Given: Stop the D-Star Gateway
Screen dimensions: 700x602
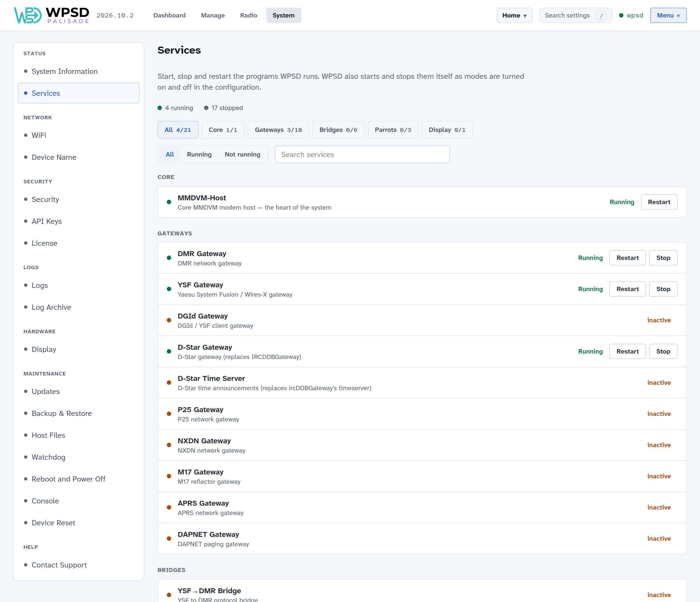Looking at the screenshot, I should click(663, 351).
